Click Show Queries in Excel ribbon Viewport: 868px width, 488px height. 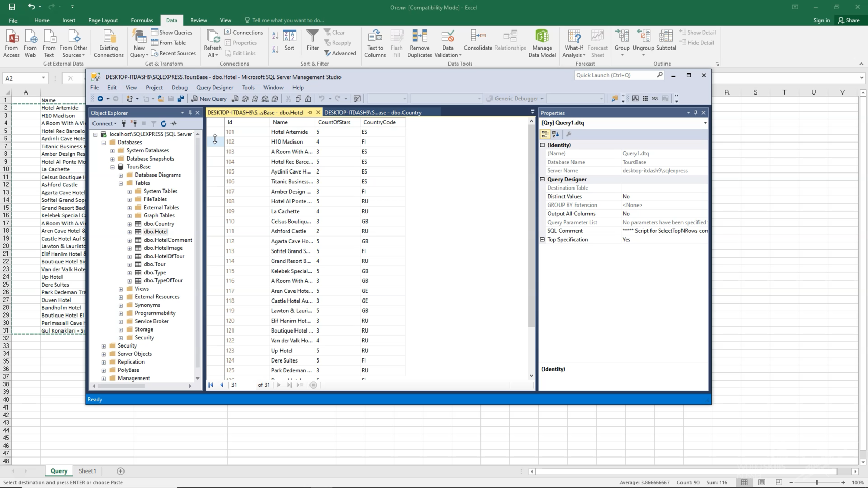[172, 32]
